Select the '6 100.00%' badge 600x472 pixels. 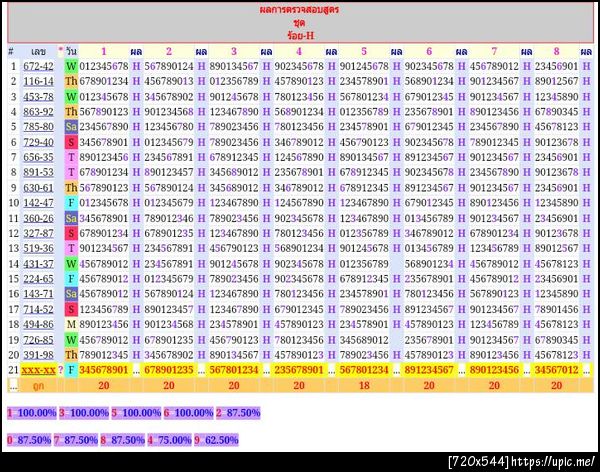tap(188, 413)
